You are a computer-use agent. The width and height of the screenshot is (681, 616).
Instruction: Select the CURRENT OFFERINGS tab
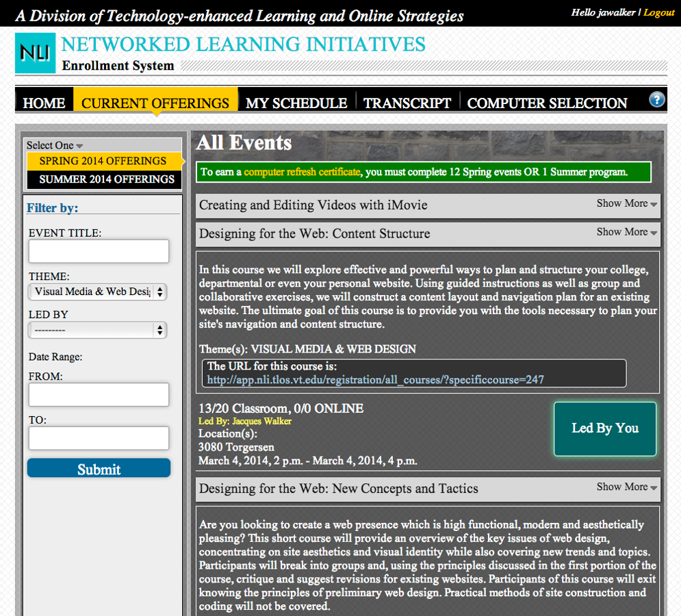(155, 103)
